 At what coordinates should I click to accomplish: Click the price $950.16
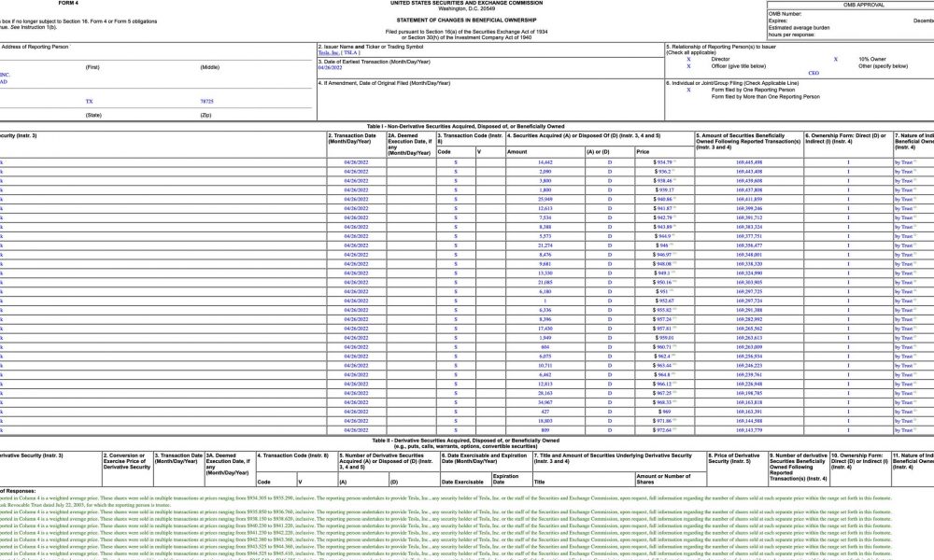pos(664,283)
